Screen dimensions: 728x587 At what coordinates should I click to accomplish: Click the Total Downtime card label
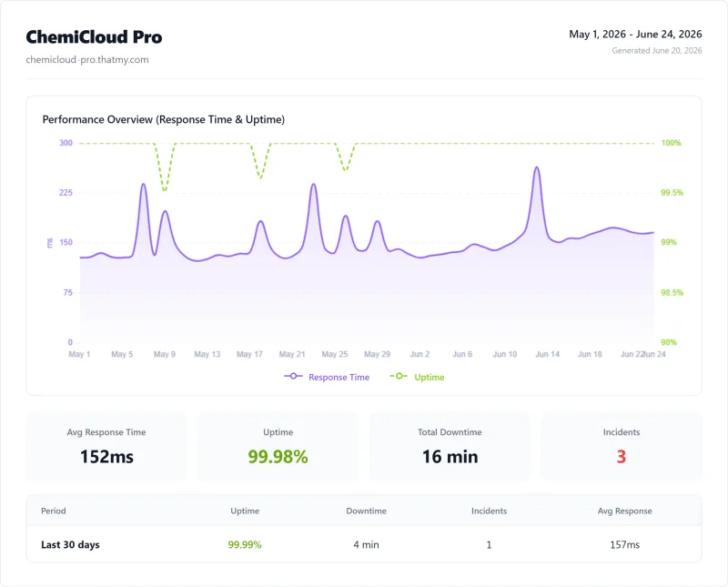pos(450,432)
